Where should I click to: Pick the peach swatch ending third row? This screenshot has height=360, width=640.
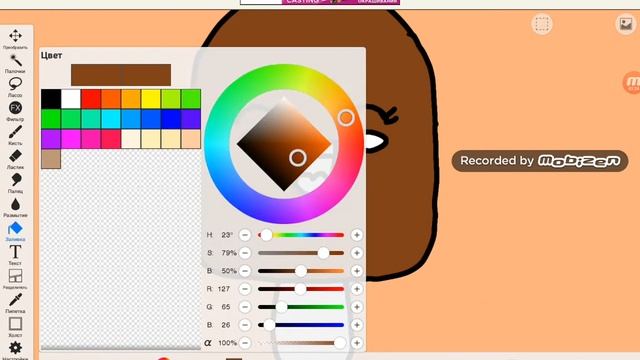coord(191,139)
